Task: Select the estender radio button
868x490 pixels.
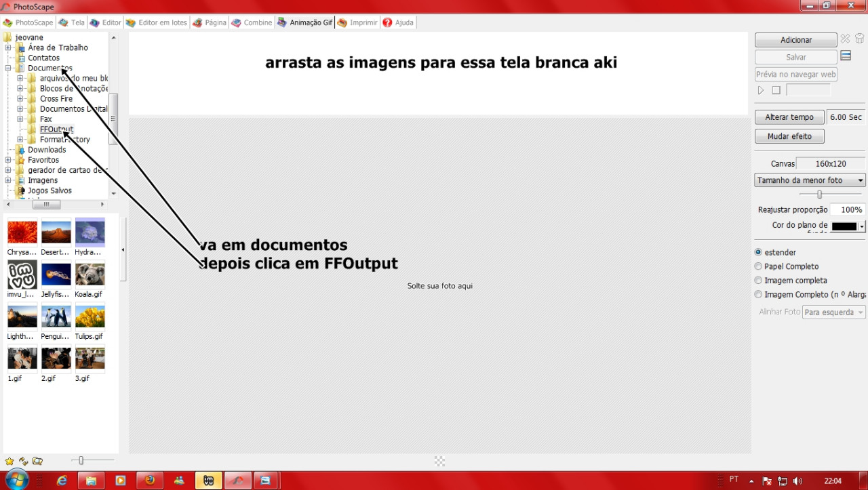Action: (758, 252)
